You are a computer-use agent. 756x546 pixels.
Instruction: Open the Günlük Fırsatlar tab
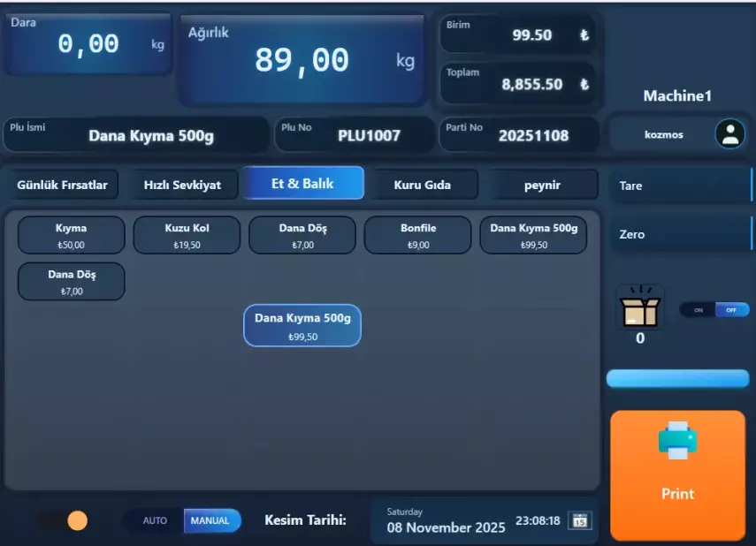(62, 185)
